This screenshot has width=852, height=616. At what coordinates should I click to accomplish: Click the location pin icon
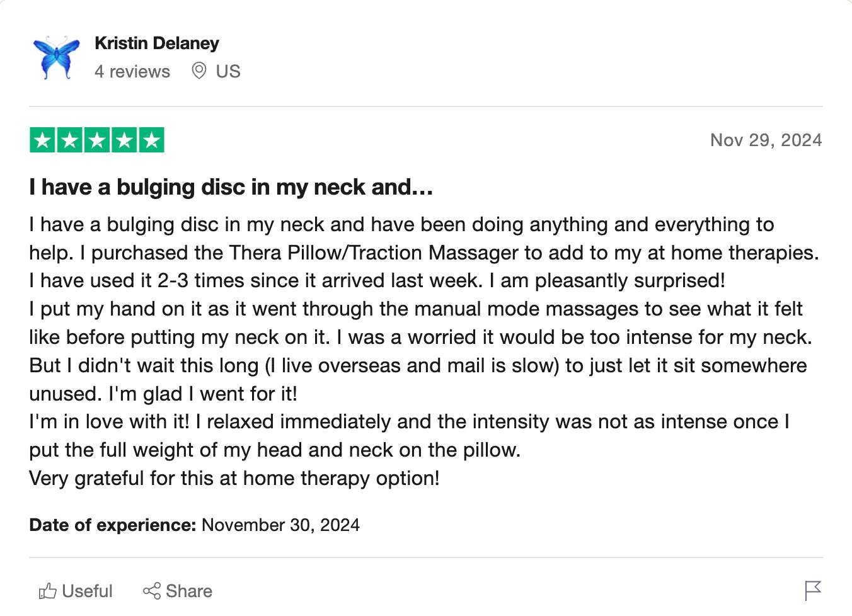click(x=199, y=71)
